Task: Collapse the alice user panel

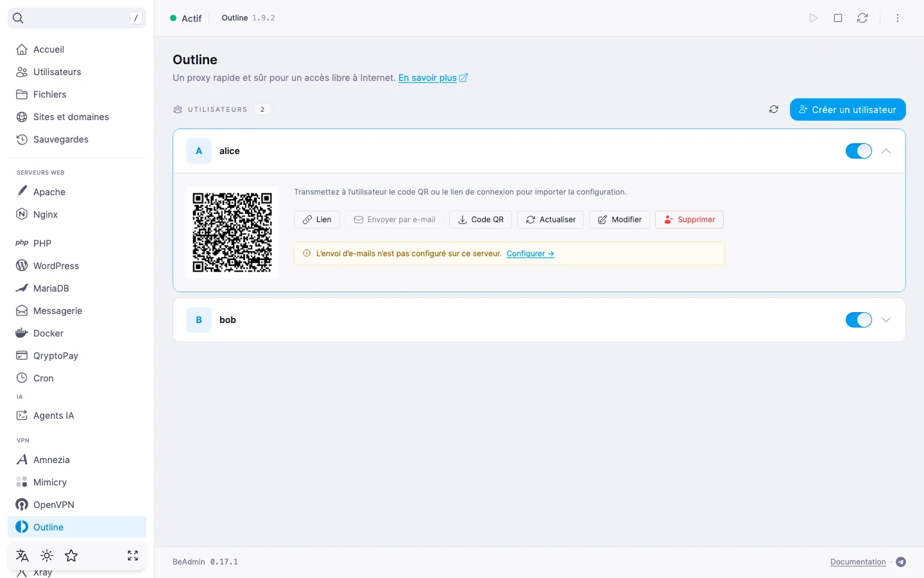Action: [886, 151]
